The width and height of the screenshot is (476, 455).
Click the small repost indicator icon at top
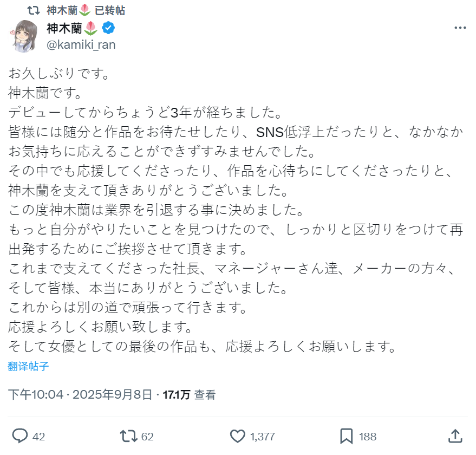click(34, 10)
